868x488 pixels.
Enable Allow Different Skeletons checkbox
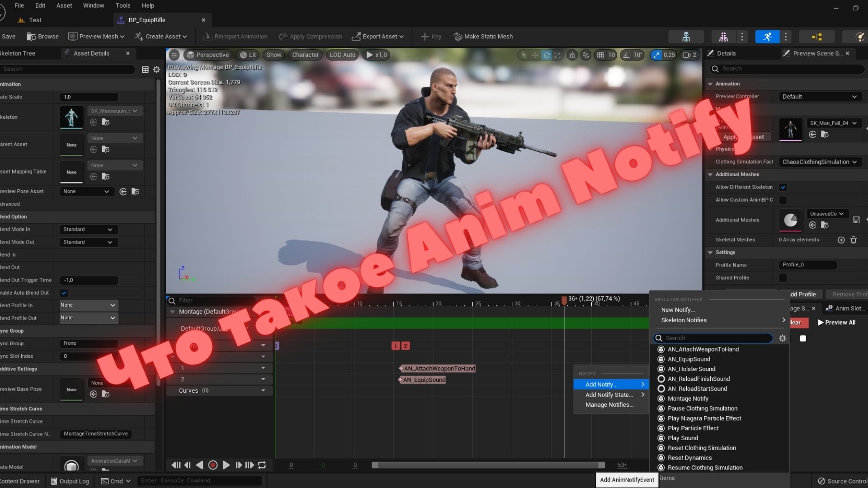tap(783, 187)
